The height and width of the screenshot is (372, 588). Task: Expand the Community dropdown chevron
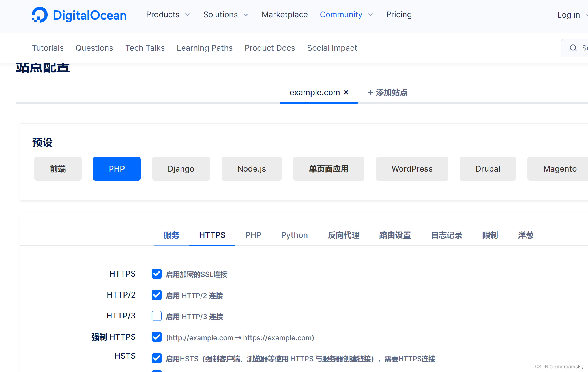pyautogui.click(x=370, y=15)
